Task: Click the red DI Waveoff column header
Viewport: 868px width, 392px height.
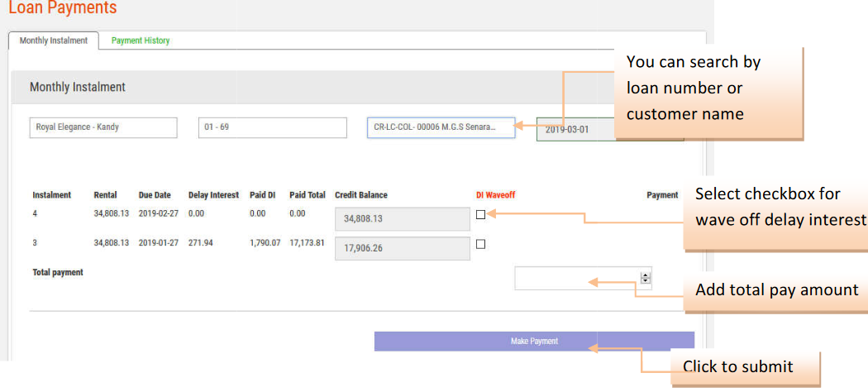Action: pyautogui.click(x=495, y=195)
